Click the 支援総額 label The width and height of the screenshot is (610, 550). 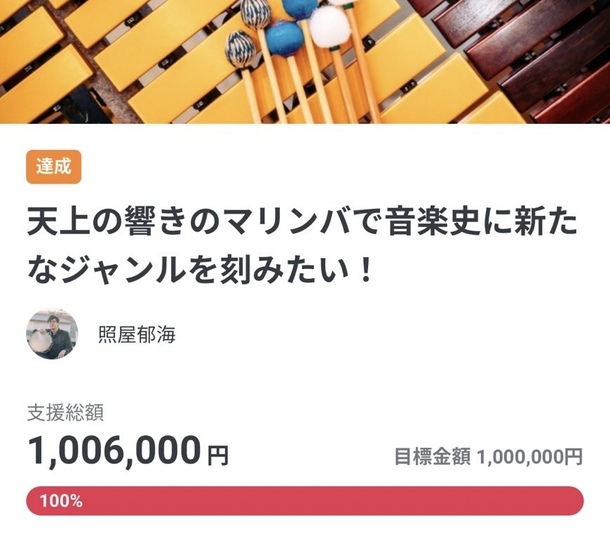click(x=65, y=413)
